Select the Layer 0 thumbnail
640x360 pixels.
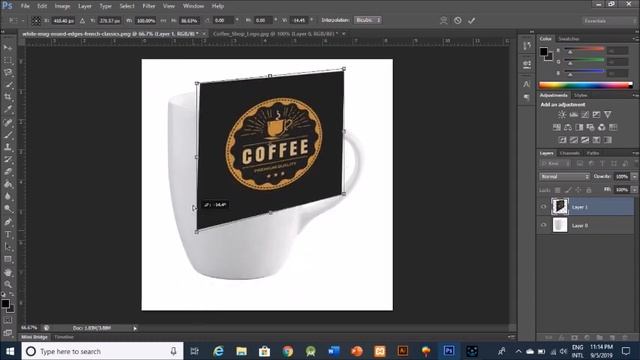point(560,225)
